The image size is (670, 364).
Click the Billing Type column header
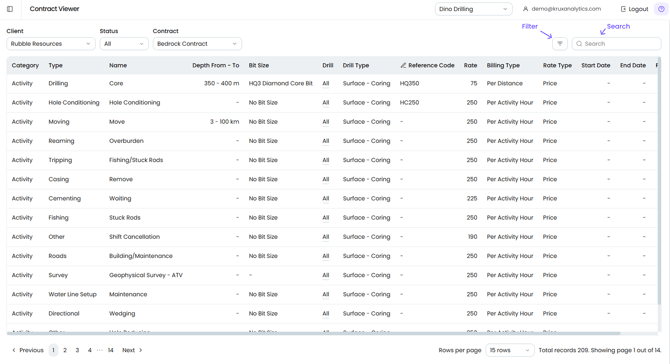coord(503,65)
